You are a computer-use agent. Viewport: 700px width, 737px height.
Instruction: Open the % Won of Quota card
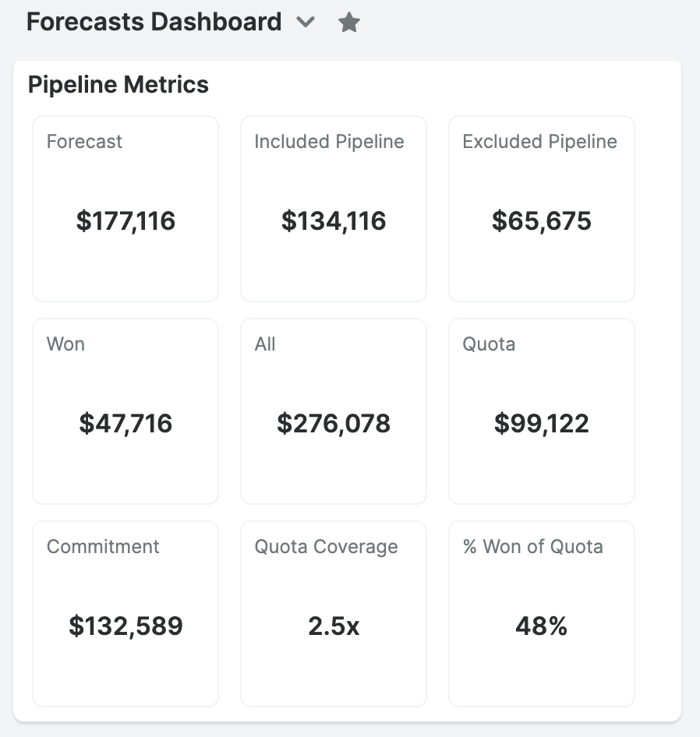pyautogui.click(x=541, y=613)
